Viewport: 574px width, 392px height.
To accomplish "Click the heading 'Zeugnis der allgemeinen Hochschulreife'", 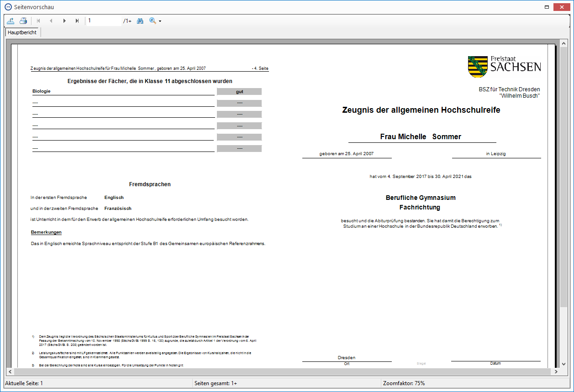I will [x=421, y=110].
